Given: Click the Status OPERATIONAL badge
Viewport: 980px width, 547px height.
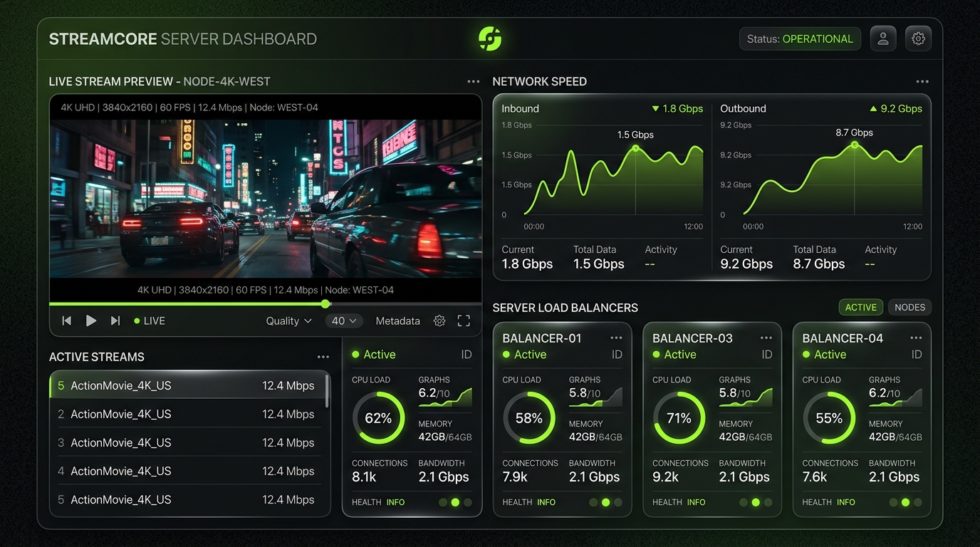Looking at the screenshot, I should coord(800,38).
